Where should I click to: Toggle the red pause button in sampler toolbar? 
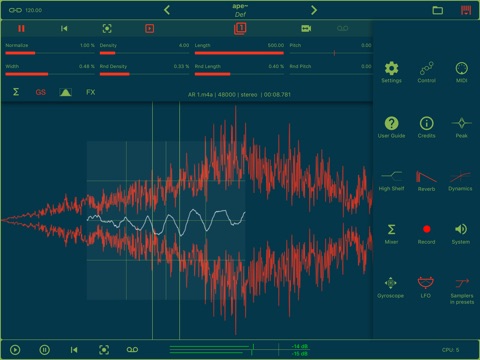point(21,29)
